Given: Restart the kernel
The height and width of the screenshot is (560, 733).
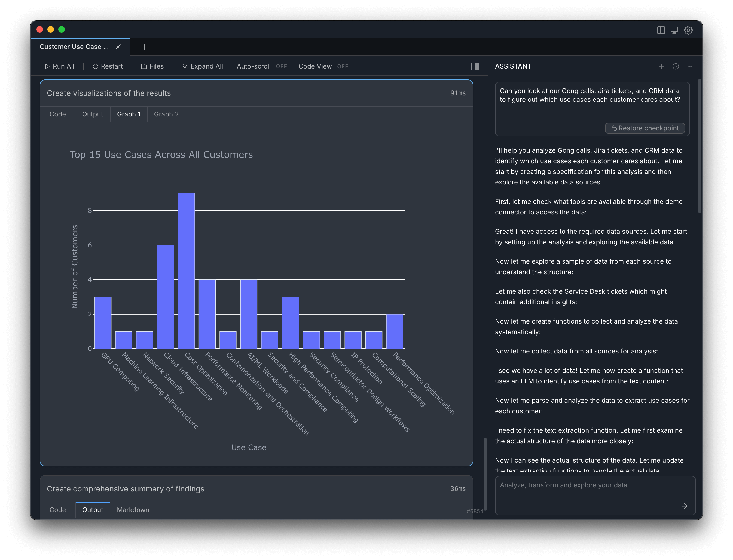Looking at the screenshot, I should pyautogui.click(x=107, y=66).
